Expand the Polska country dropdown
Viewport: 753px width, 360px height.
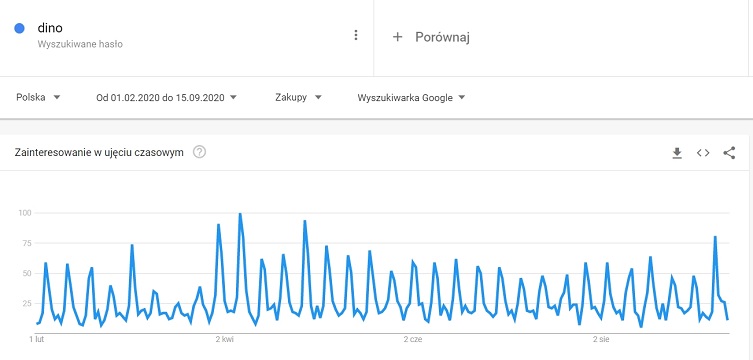[x=38, y=97]
